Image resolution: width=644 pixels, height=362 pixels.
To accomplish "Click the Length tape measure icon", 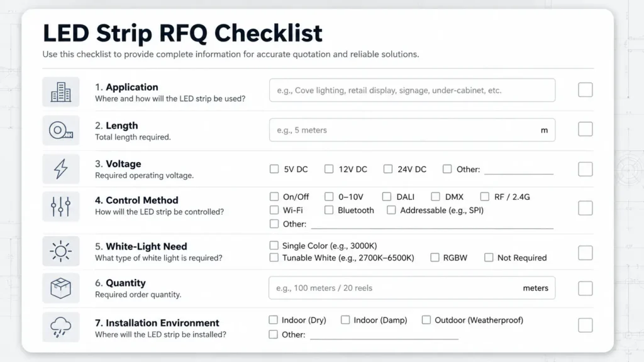I will pos(61,131).
